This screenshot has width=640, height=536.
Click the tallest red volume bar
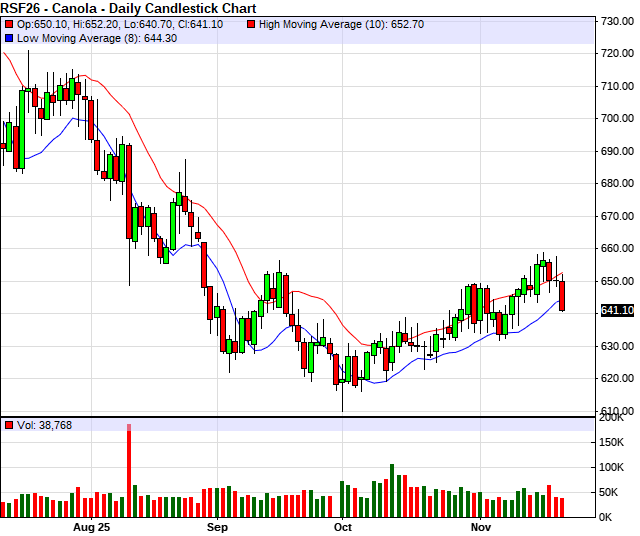click(x=129, y=470)
